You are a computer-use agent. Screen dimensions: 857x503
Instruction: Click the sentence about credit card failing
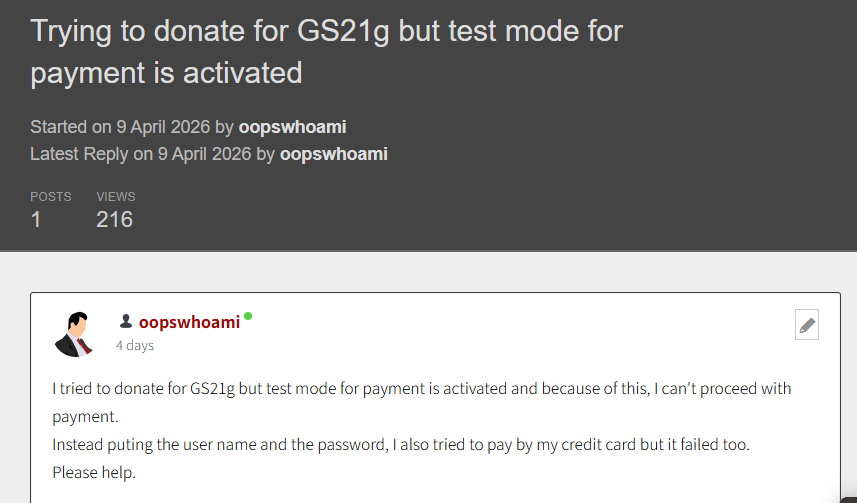(400, 443)
